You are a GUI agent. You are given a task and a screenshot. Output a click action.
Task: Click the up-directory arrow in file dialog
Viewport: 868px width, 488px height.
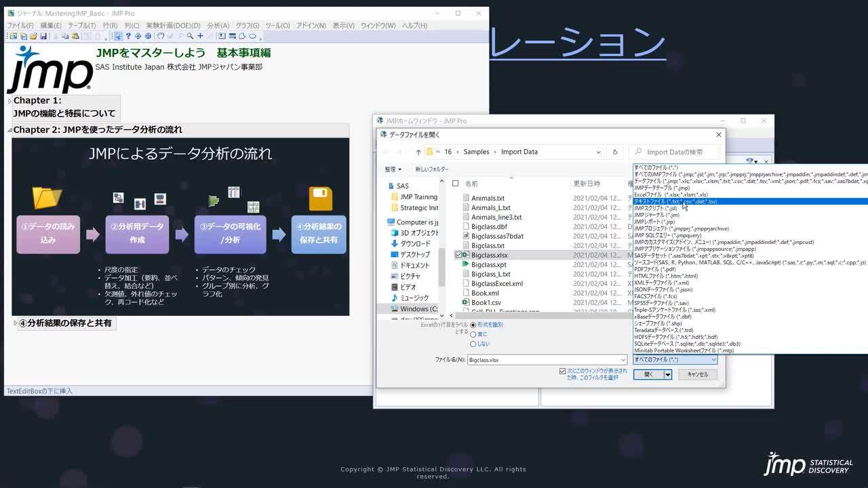click(418, 152)
